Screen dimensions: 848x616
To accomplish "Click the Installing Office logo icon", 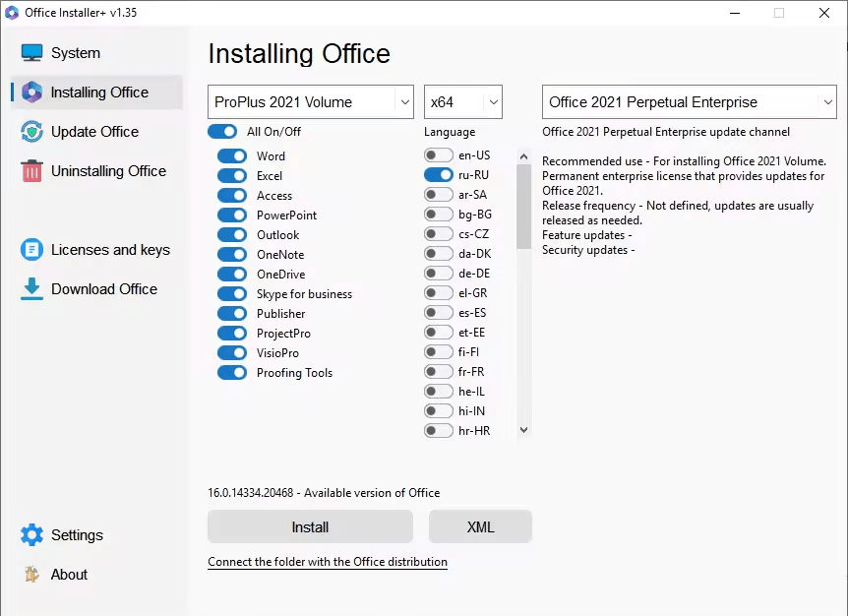I will pos(31,92).
